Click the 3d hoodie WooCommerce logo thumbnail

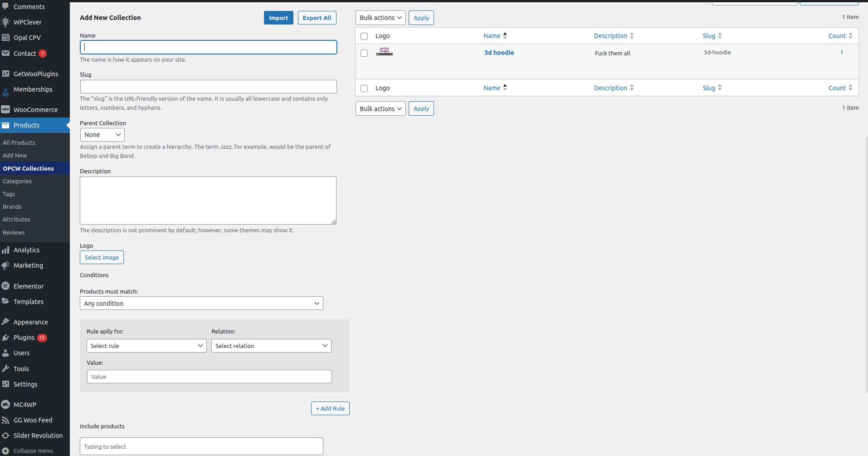[385, 52]
